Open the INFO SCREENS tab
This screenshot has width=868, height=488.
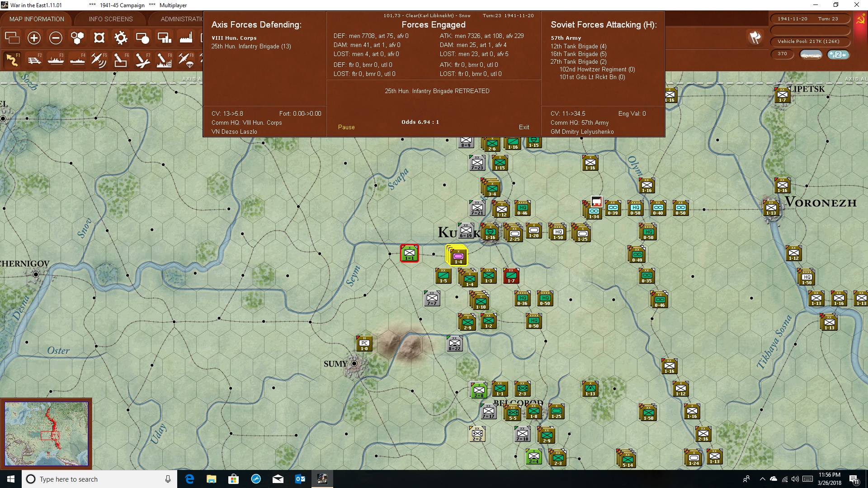[111, 19]
